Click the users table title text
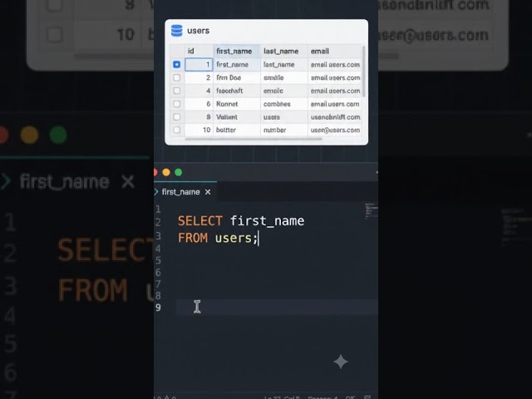This screenshot has height=399, width=532. point(198,31)
